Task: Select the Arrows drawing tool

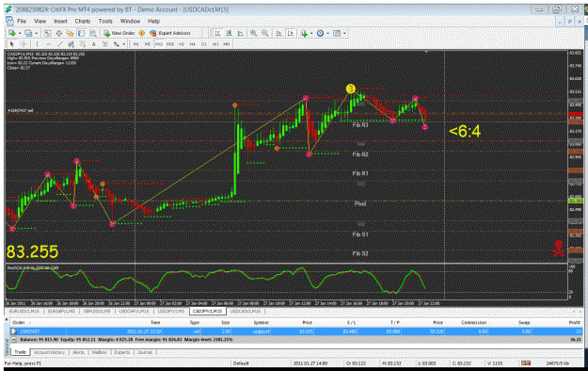Action: [x=117, y=44]
